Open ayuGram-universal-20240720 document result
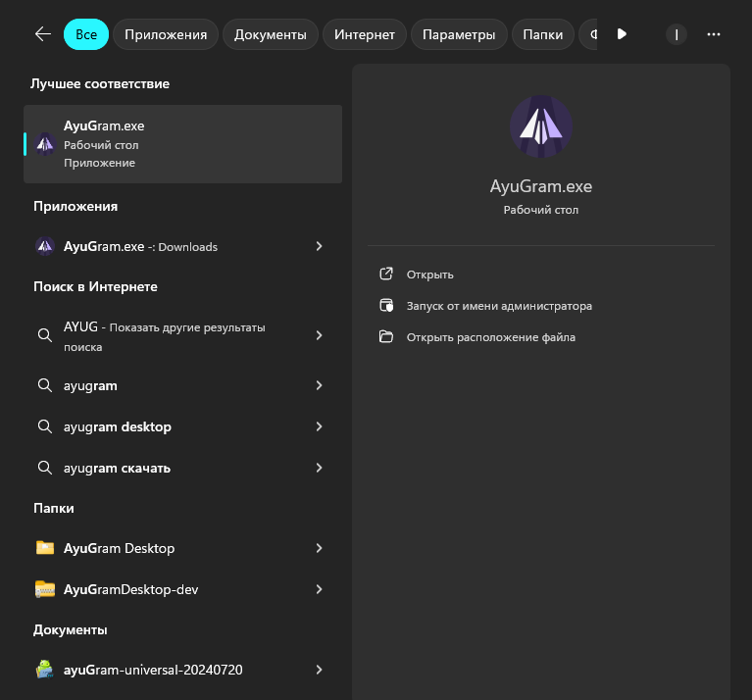 pos(182,670)
